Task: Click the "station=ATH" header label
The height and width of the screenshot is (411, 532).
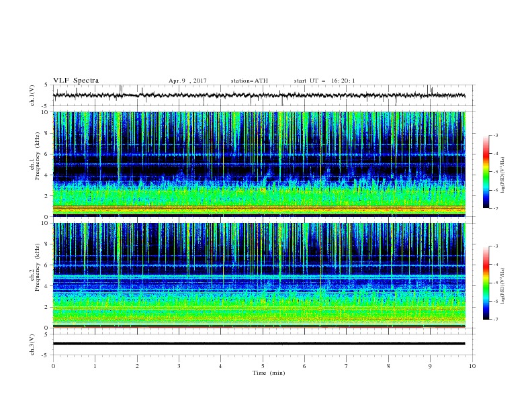Action: [x=249, y=81]
